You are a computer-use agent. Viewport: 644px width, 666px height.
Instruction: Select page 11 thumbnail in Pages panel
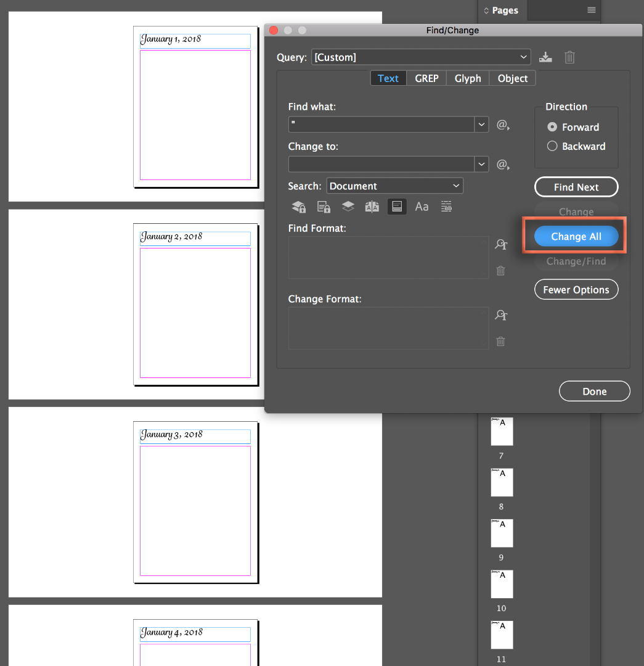(502, 635)
